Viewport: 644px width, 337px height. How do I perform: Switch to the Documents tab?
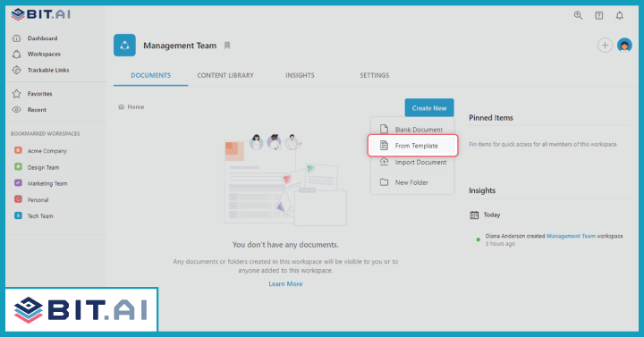point(151,75)
